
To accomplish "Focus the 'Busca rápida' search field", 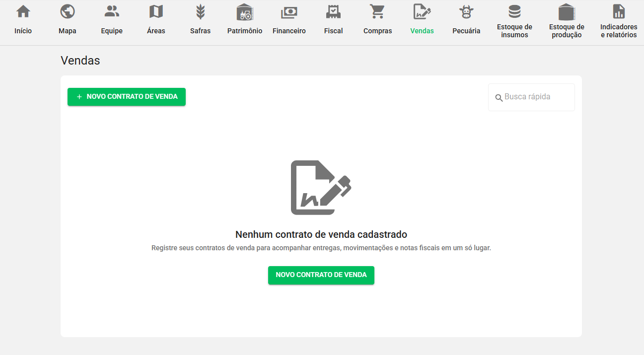I will [531, 97].
